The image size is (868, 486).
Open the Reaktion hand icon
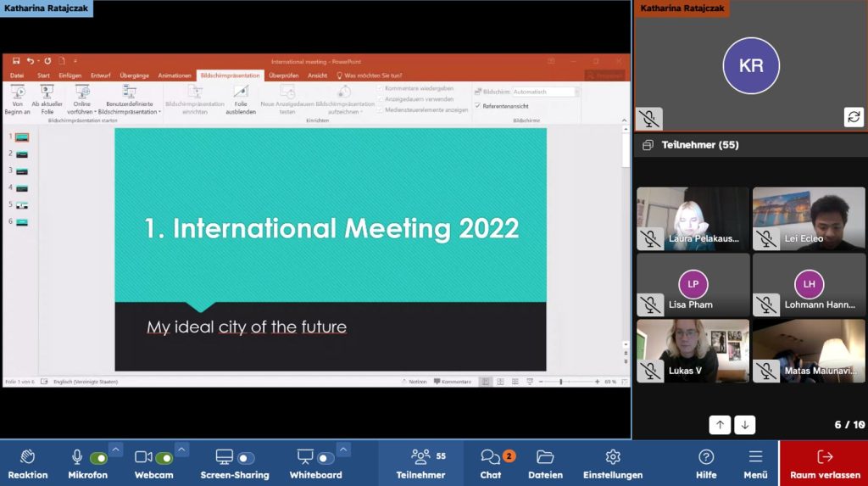pyautogui.click(x=28, y=463)
